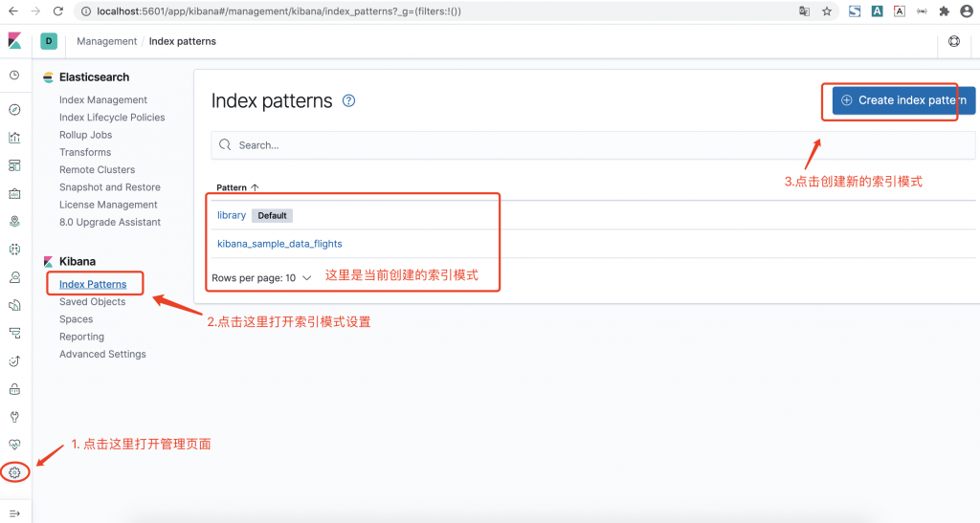The image size is (980, 523).
Task: Open Saved Objects
Action: [x=93, y=301]
